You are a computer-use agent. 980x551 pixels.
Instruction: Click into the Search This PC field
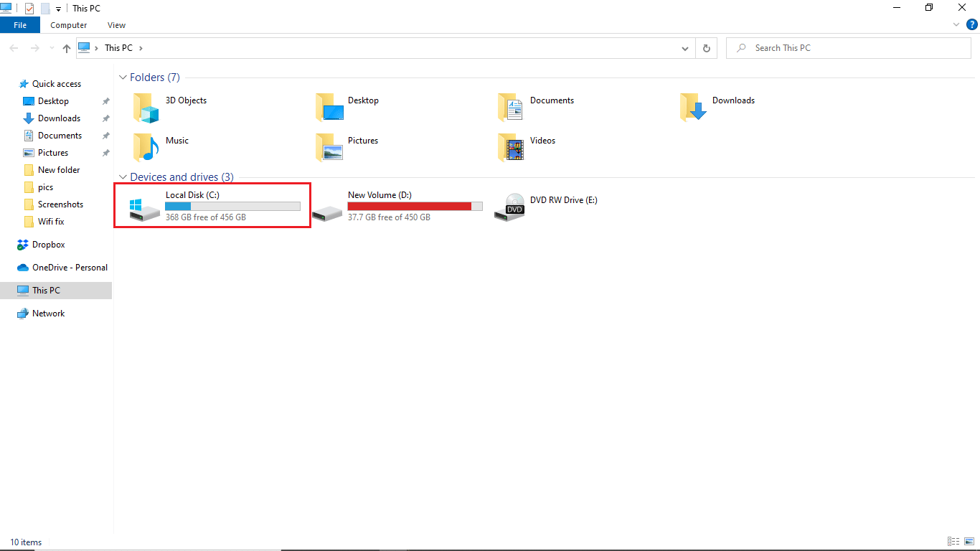849,48
